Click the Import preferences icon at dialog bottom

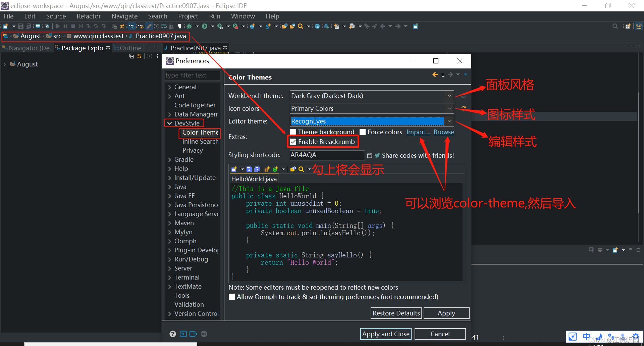click(x=183, y=334)
